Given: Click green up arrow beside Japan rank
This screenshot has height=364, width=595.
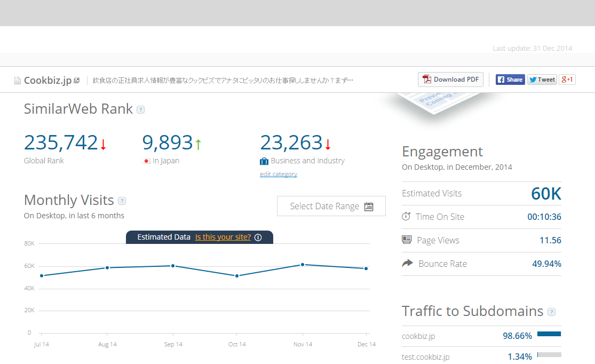Looking at the screenshot, I should (198, 144).
